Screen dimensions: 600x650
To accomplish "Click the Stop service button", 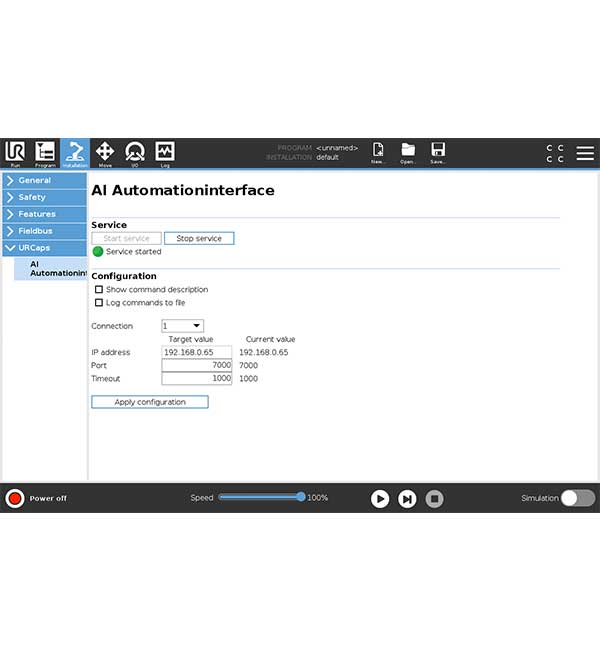I will (x=199, y=238).
